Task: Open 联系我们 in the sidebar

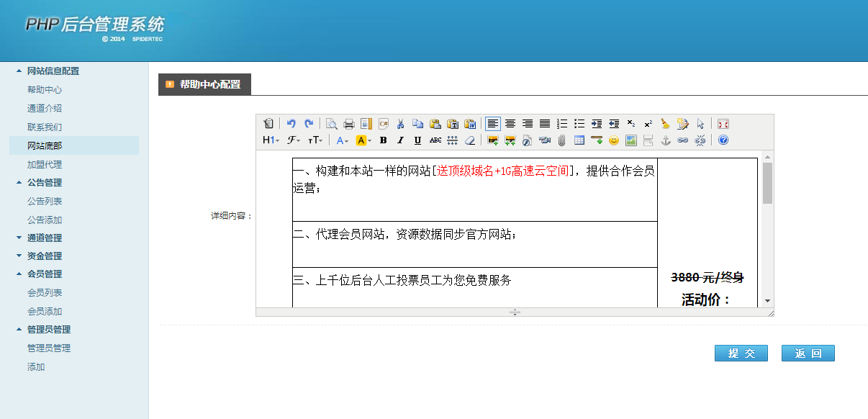Action: 45,127
